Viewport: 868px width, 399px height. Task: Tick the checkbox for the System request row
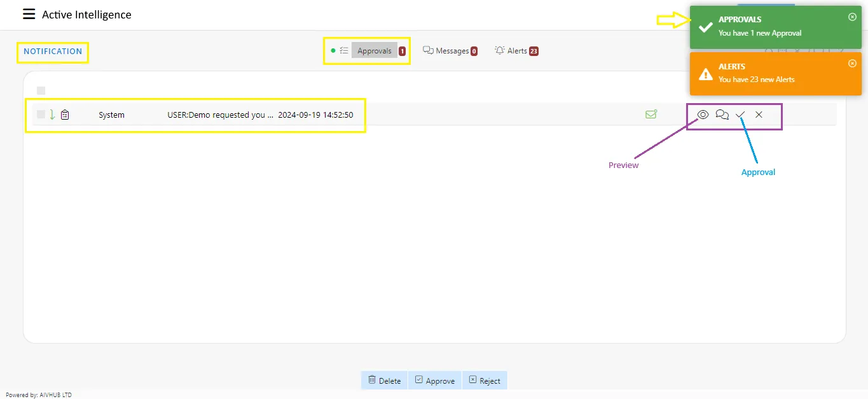point(41,115)
